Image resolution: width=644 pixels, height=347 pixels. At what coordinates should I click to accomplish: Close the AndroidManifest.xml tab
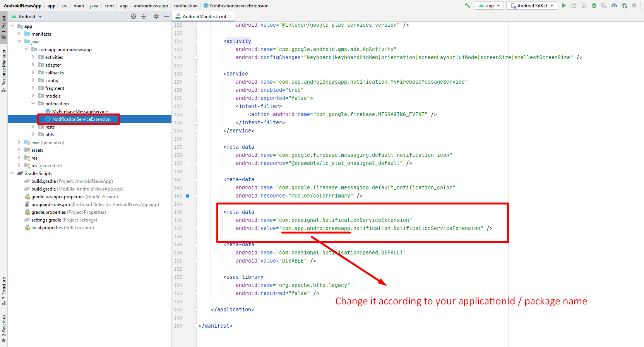click(230, 16)
